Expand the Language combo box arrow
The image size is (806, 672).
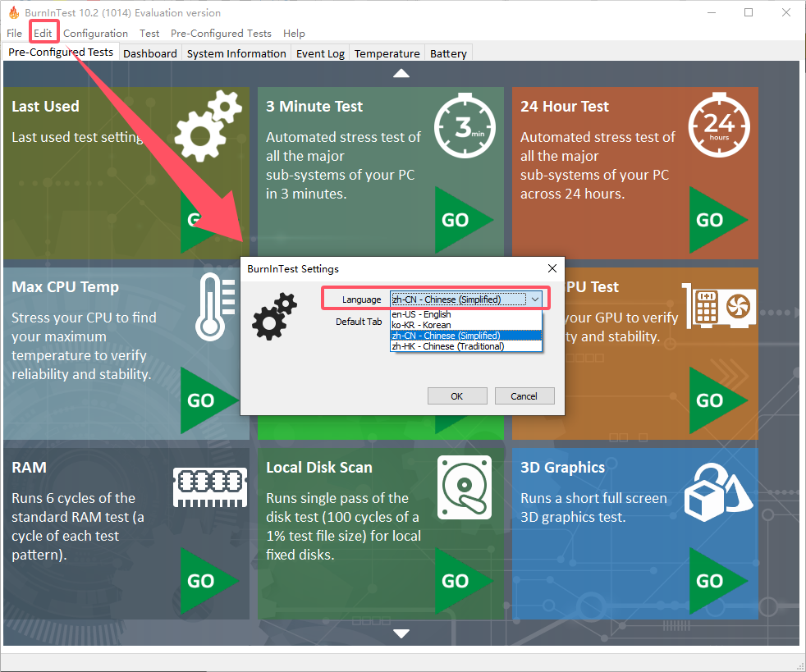(x=534, y=299)
